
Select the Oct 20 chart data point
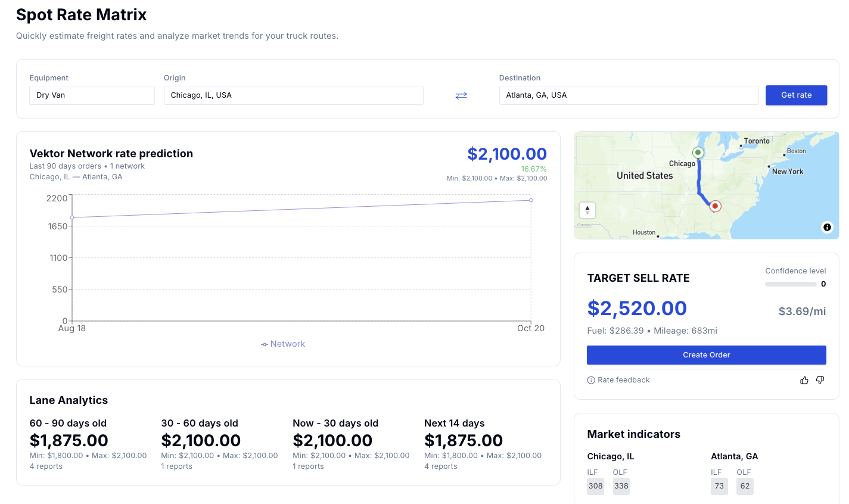coord(531,200)
